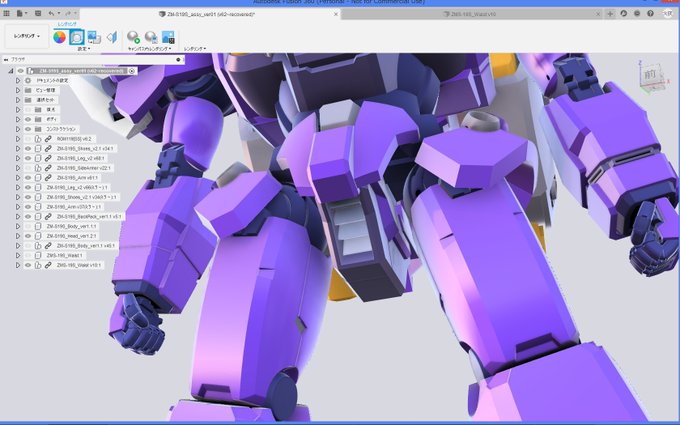The image size is (680, 425).
Task: Expand the 選択セット folder
Action: click(x=18, y=100)
